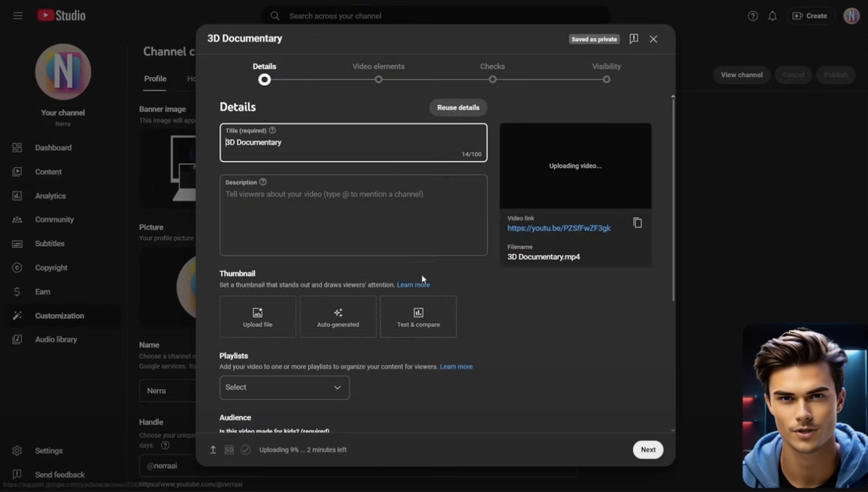Open account avatar menu at top right

(x=851, y=16)
